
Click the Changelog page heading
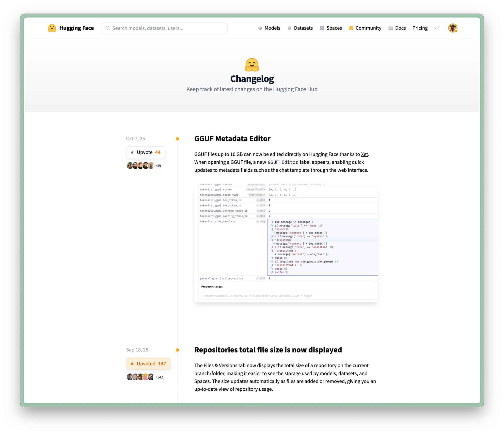[x=252, y=79]
